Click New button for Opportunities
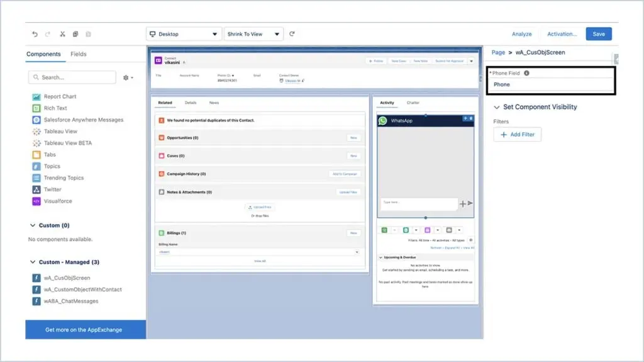The height and width of the screenshot is (362, 644). (353, 138)
